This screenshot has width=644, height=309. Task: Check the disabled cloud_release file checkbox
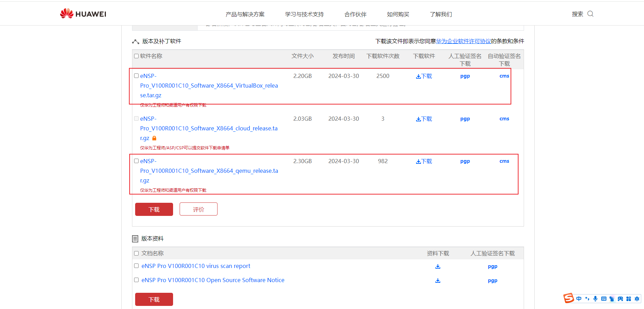point(137,118)
